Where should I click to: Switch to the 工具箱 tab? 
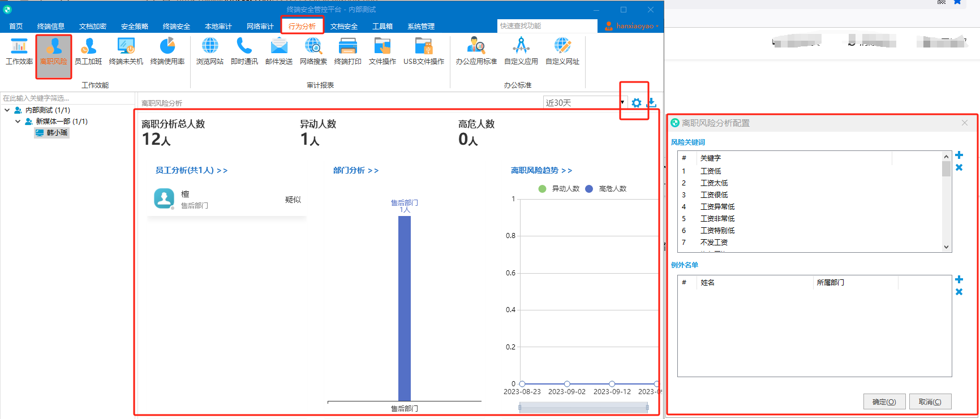click(382, 26)
